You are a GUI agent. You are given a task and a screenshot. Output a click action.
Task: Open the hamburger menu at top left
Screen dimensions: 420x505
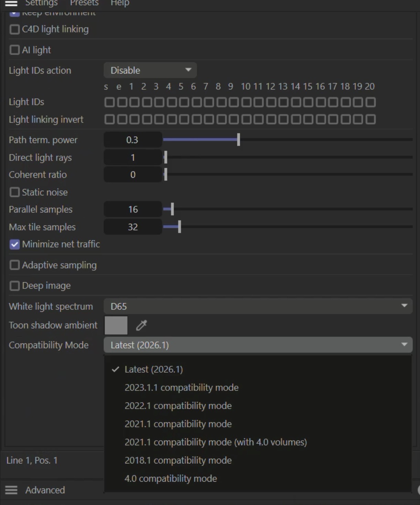point(11,3)
